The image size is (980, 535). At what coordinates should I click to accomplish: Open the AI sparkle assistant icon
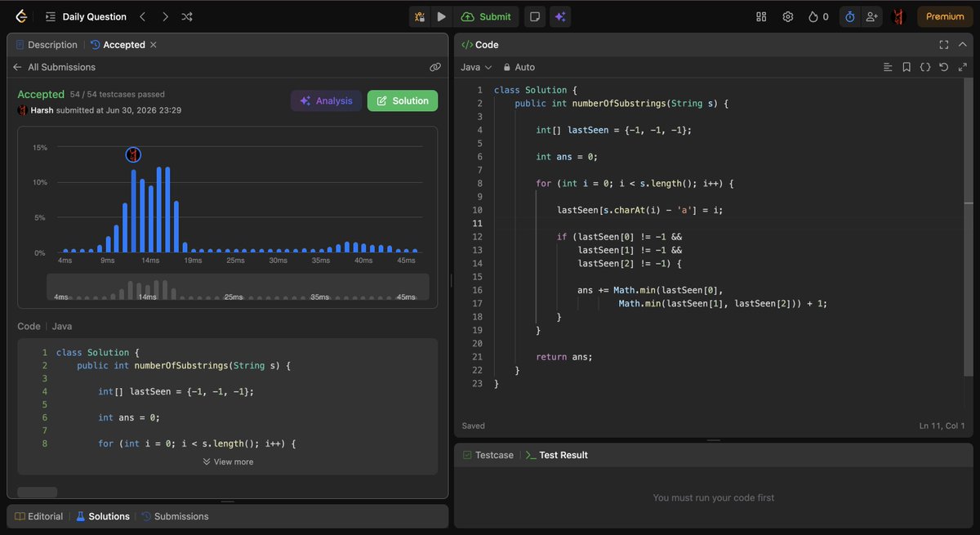coord(560,16)
